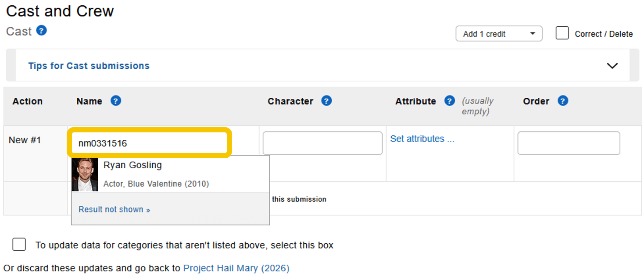Enable the Correct / Delete checkbox
The width and height of the screenshot is (644, 277).
(x=562, y=33)
